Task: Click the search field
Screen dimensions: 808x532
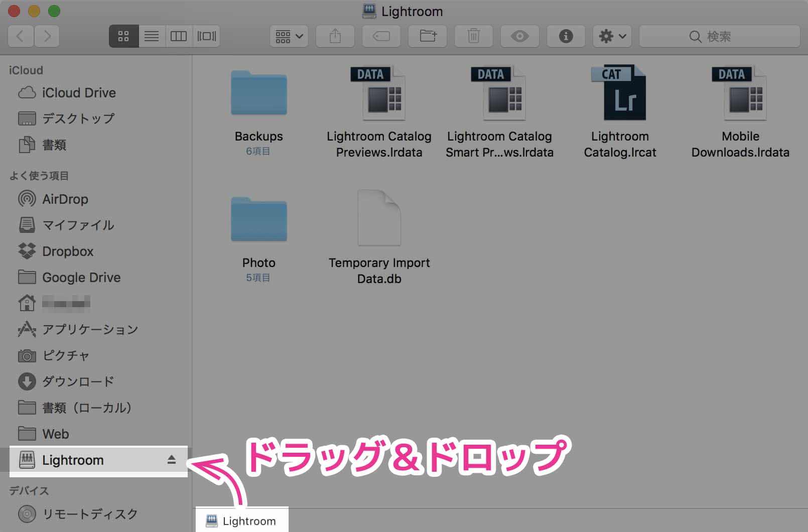Action: (x=719, y=36)
